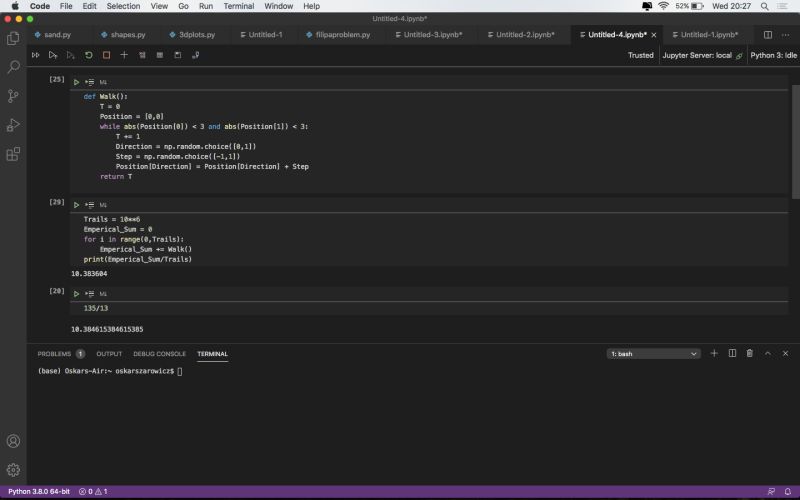The height and width of the screenshot is (500, 800).
Task: Split the editor right
Action: click(x=767, y=35)
